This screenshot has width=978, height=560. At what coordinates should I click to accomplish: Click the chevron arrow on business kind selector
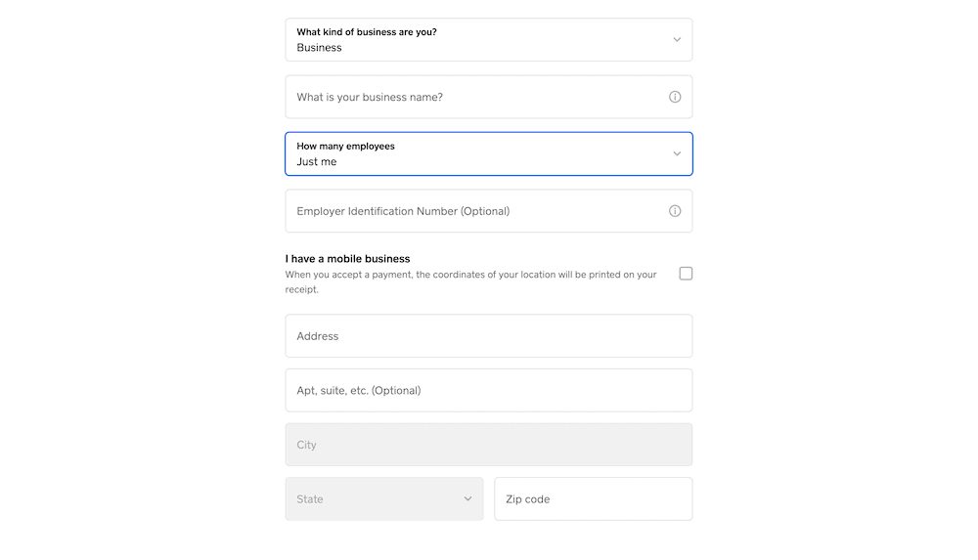[x=677, y=40]
